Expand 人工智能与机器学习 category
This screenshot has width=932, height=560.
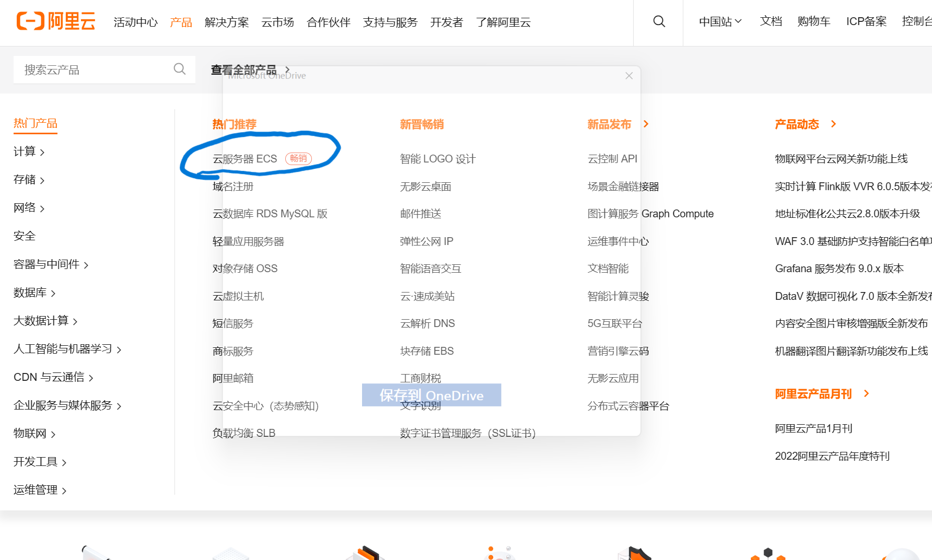click(x=67, y=349)
